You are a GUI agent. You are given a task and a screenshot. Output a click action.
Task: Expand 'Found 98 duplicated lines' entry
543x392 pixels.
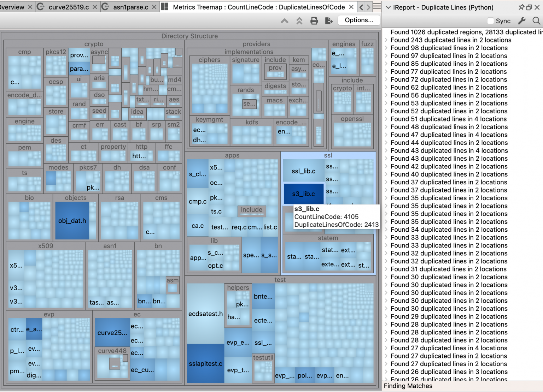[x=386, y=48]
